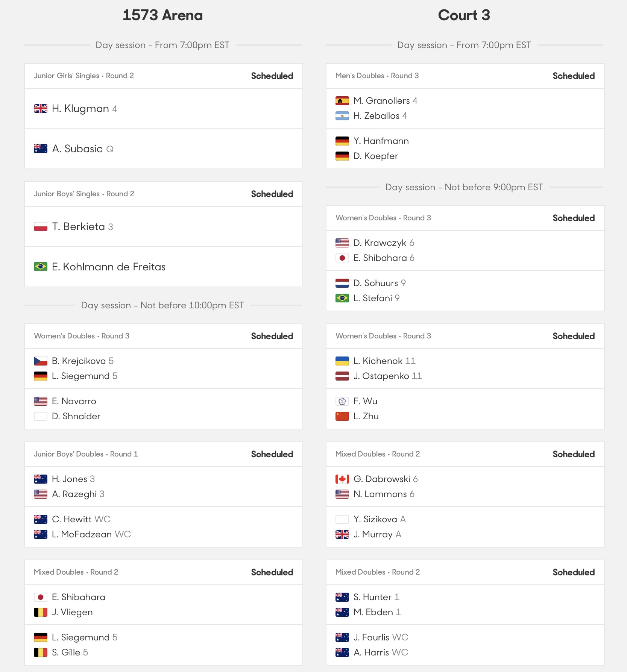Click Scheduled status of Men's Doubles Round 3

(x=574, y=76)
